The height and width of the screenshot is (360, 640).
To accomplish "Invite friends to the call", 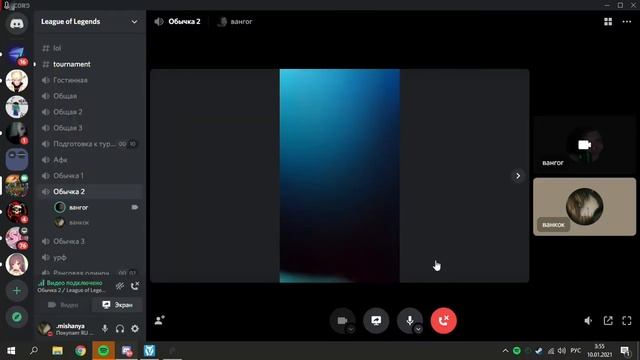I will (160, 320).
